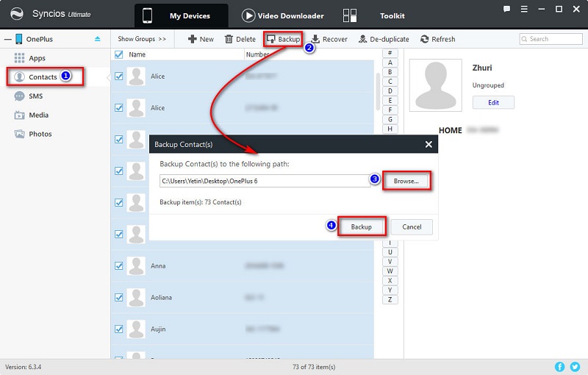Click Cancel in the backup dialog
This screenshot has height=375, width=588.
(412, 227)
